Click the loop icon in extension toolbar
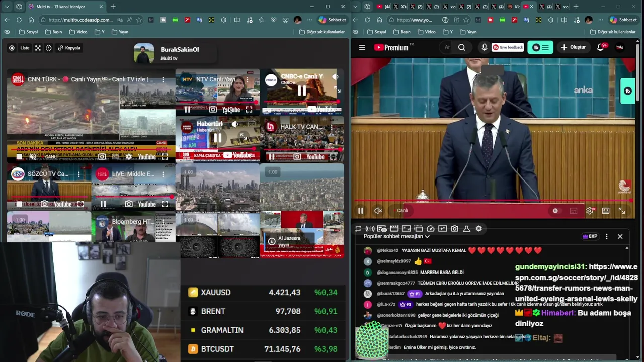The image size is (644, 362). [358, 229]
